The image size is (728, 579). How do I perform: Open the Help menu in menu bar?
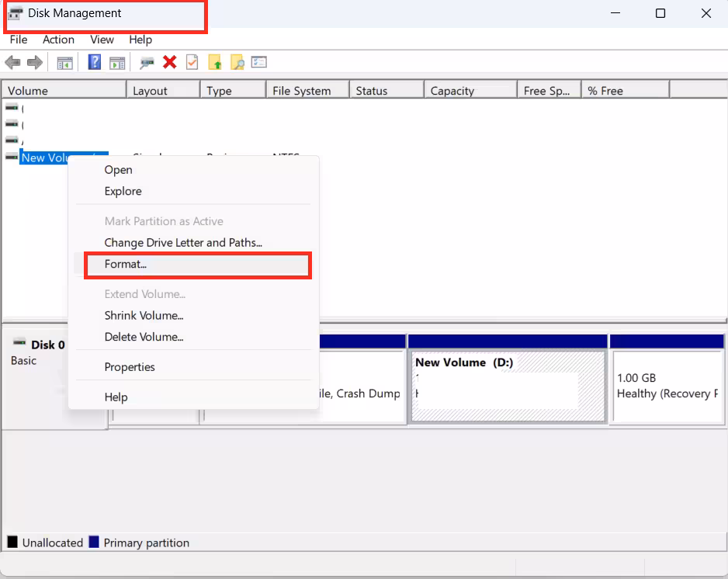(x=140, y=40)
